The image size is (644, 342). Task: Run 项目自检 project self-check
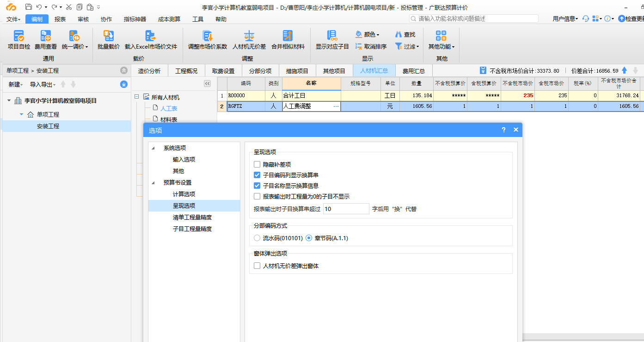(x=19, y=40)
